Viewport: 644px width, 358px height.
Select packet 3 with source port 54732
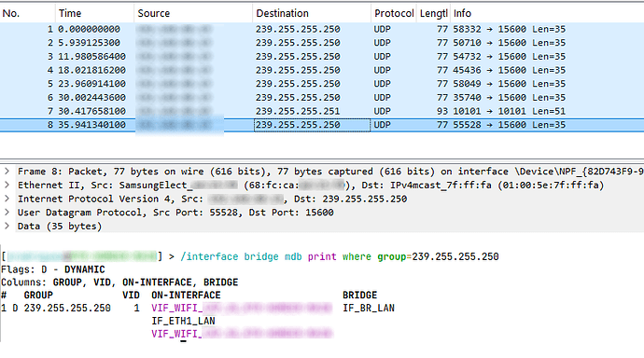[x=322, y=57]
